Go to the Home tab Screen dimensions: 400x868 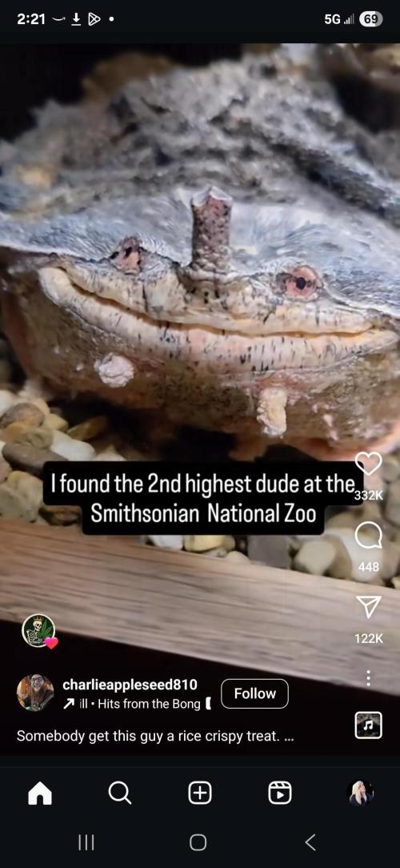tap(40, 794)
